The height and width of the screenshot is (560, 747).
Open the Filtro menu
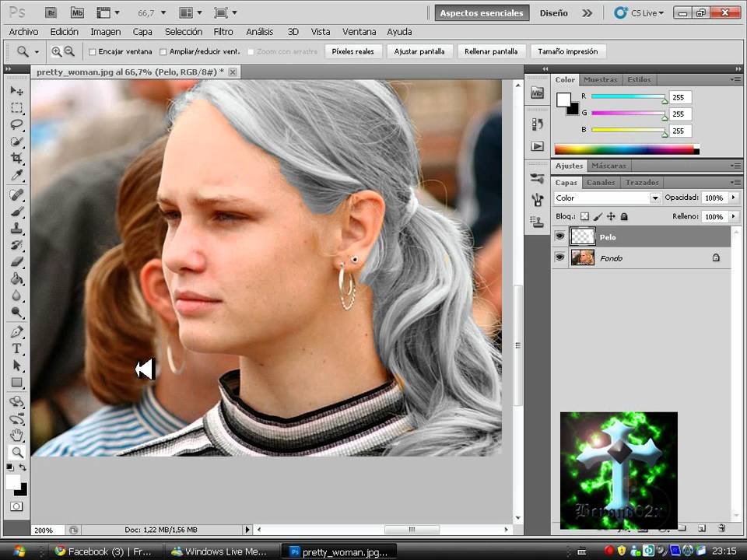click(x=223, y=32)
